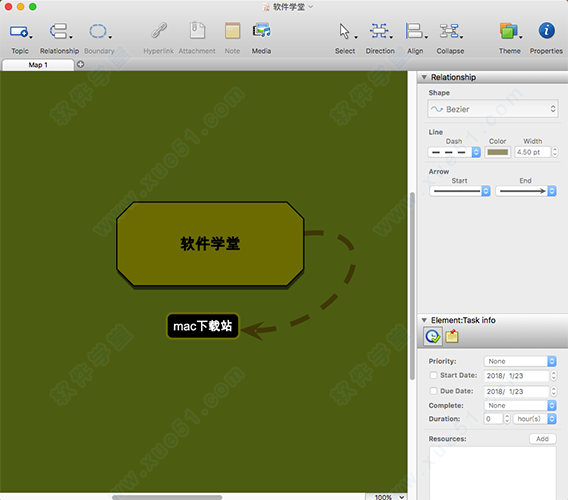Select the 软件学堂 central topic
Image resolution: width=568 pixels, height=500 pixels.
(210, 244)
